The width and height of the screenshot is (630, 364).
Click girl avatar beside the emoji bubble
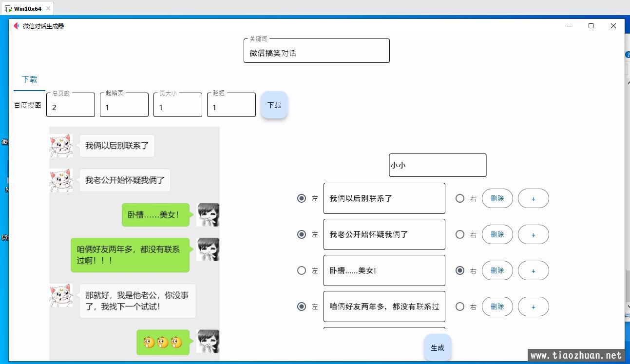[x=208, y=342]
